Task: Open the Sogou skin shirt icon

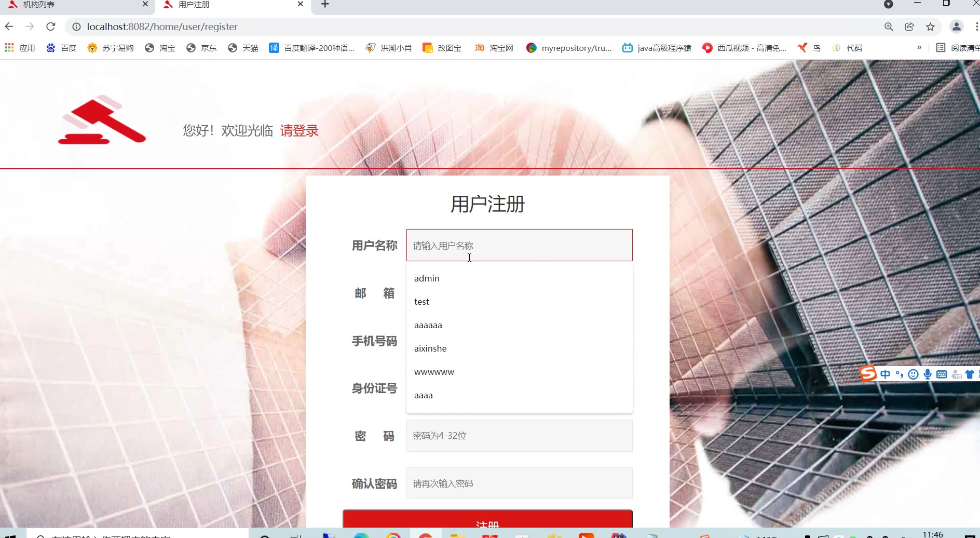Action: coord(970,374)
